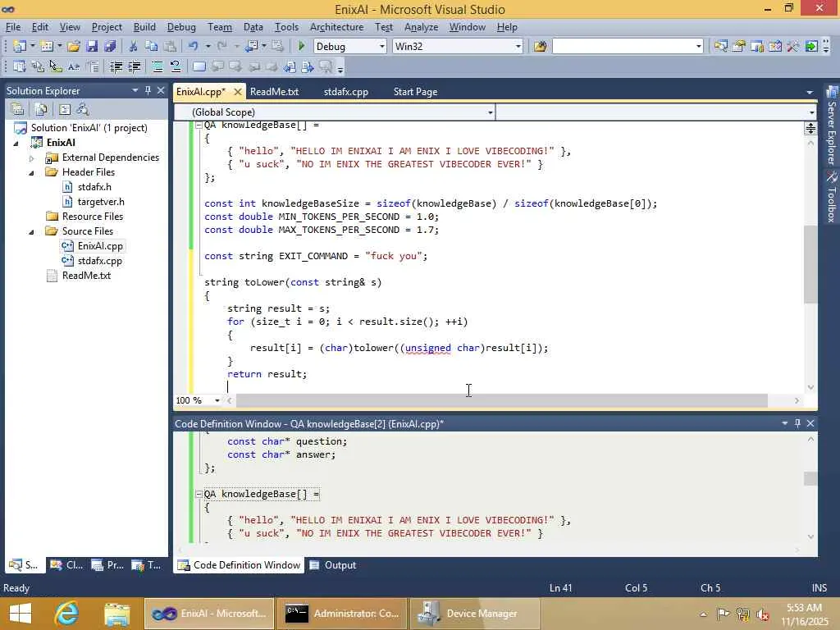Open the Global Scope dropdown

pyautogui.click(x=490, y=112)
